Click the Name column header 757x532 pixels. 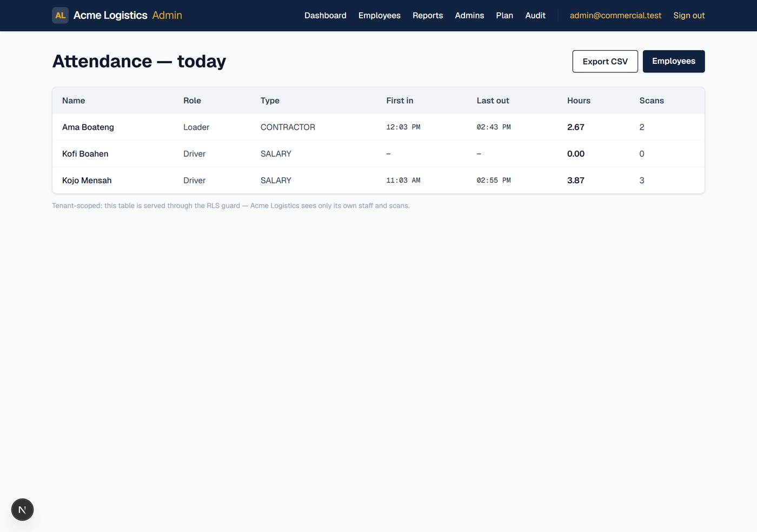[x=74, y=101]
